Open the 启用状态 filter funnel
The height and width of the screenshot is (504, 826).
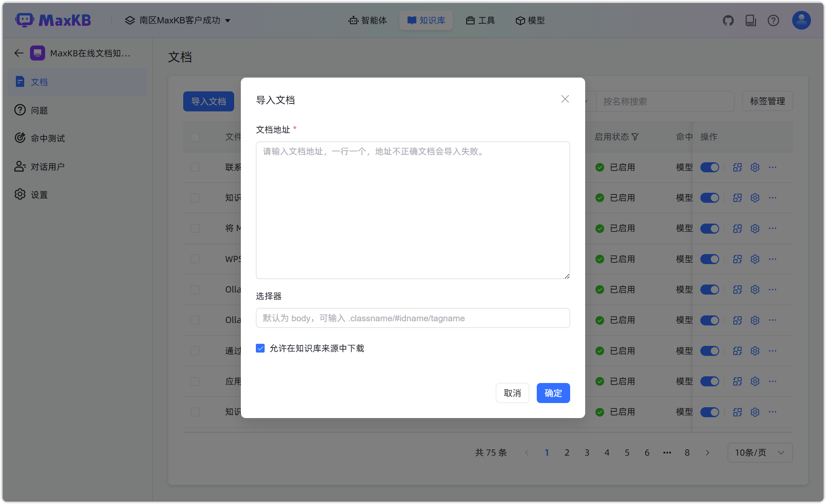[636, 137]
